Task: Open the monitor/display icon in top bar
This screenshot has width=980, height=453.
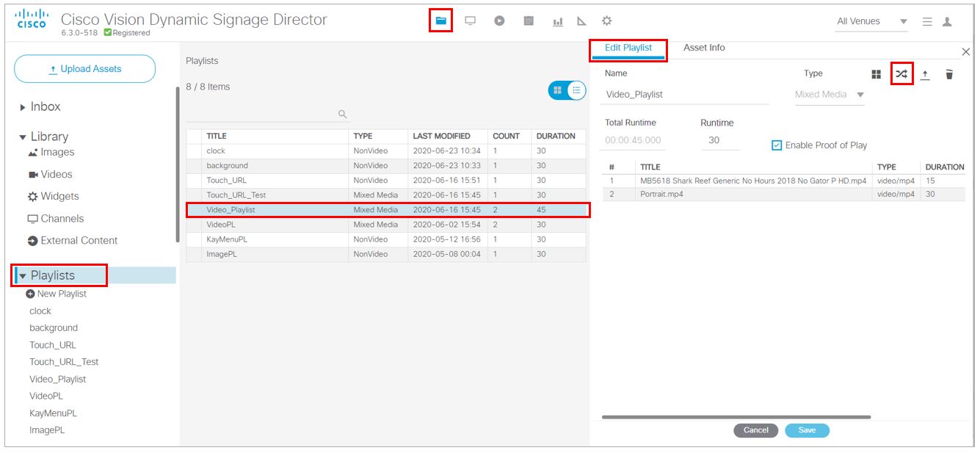Action: [471, 21]
